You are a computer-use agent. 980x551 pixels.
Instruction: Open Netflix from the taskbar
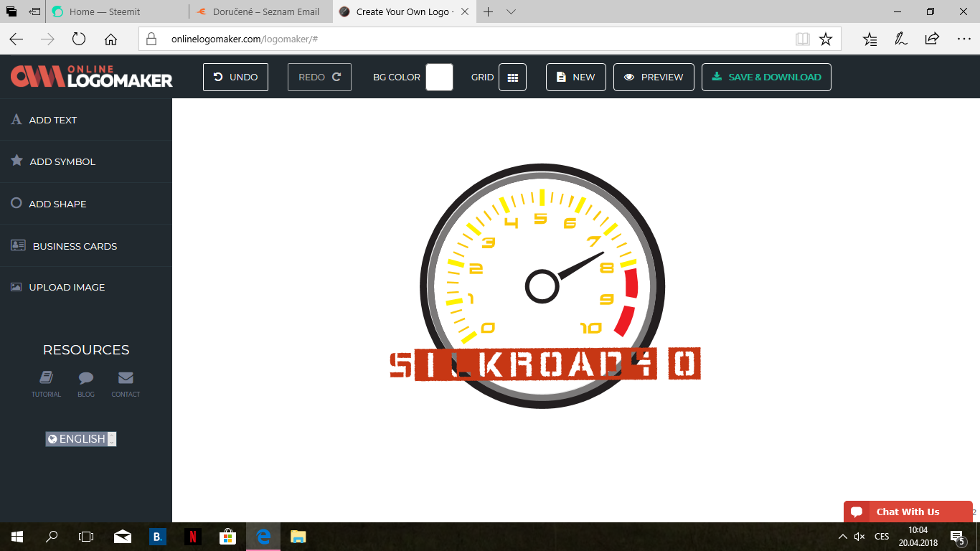click(x=193, y=536)
